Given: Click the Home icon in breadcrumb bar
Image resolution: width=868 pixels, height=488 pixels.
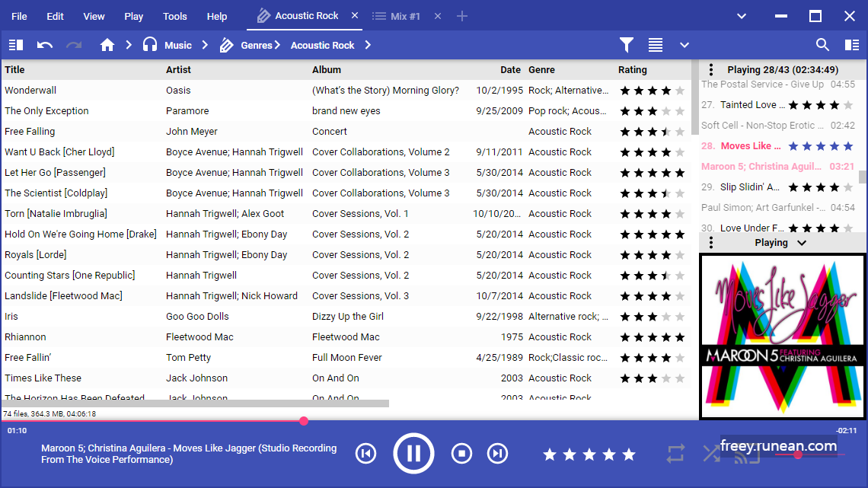Looking at the screenshot, I should click(107, 45).
